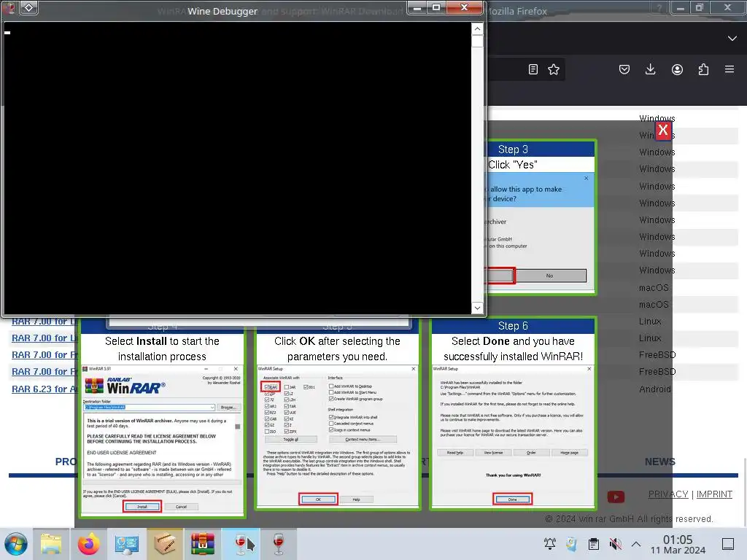Open the clipboard tray icon
Screen dimensions: 747x560
point(594,544)
